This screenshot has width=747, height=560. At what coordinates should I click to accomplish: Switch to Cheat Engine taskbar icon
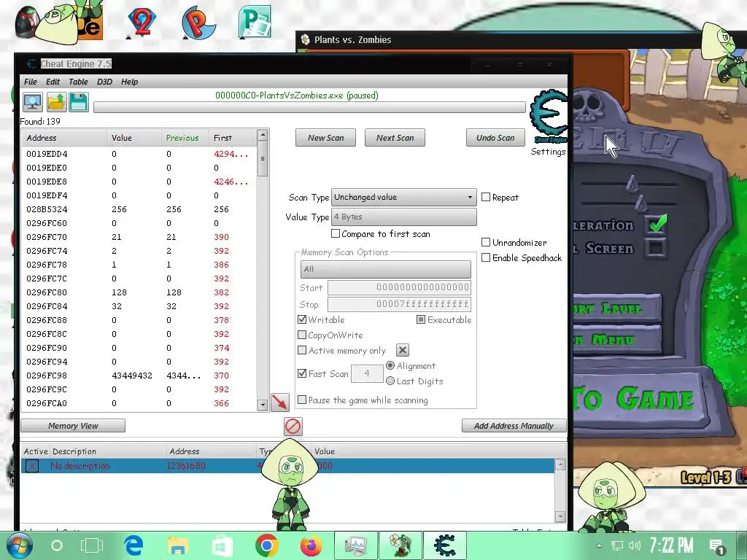[x=444, y=545]
